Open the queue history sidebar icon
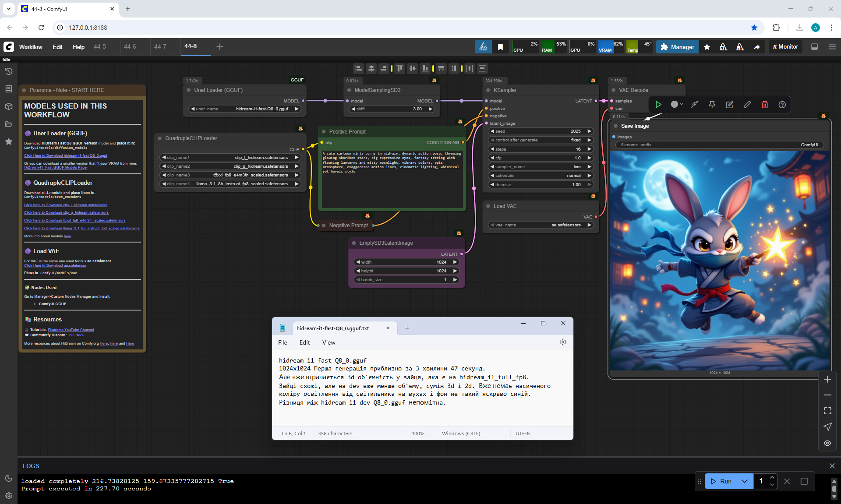 [x=8, y=71]
